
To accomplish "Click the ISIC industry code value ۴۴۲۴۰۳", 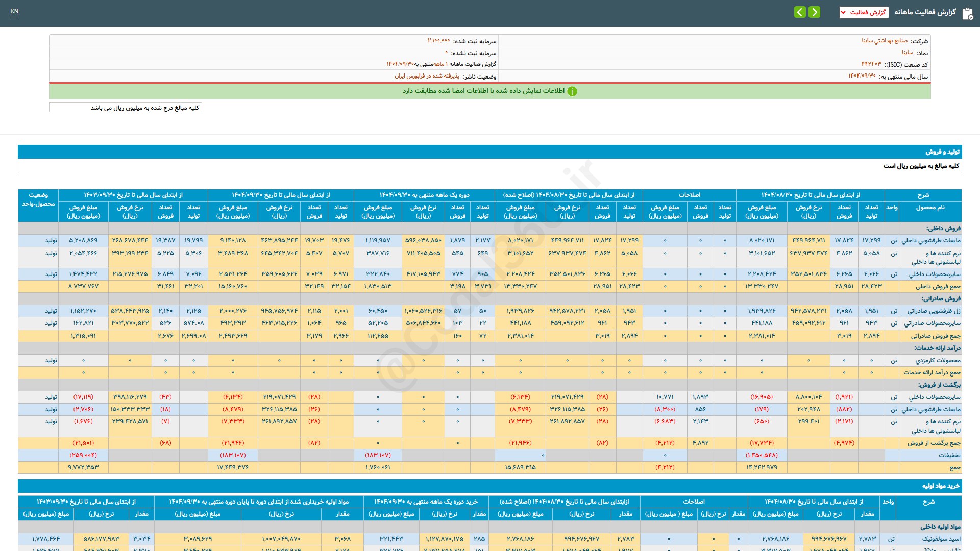I will point(871,64).
